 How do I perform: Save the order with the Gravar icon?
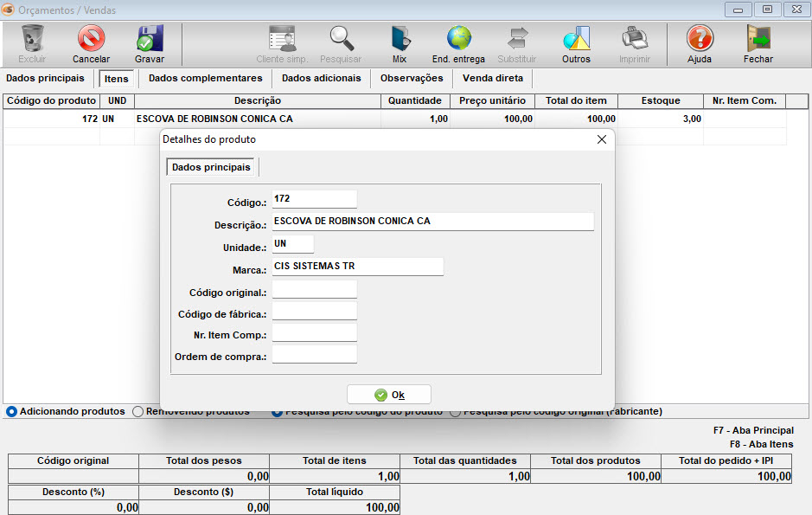coord(150,39)
